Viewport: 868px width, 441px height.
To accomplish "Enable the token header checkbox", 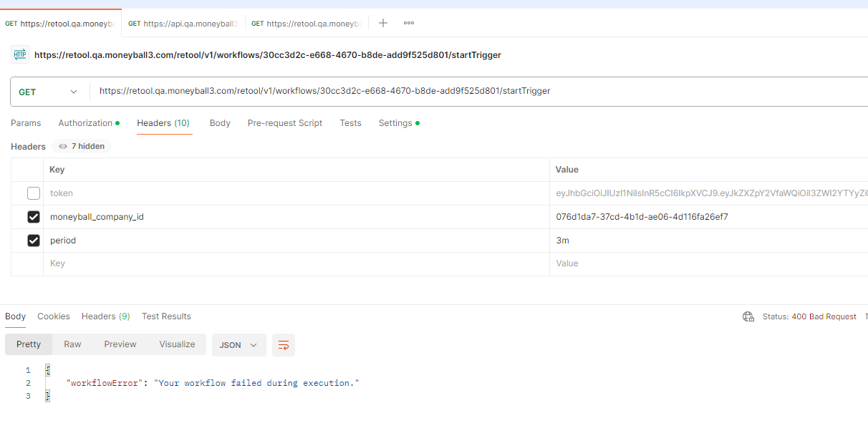I will [x=34, y=193].
